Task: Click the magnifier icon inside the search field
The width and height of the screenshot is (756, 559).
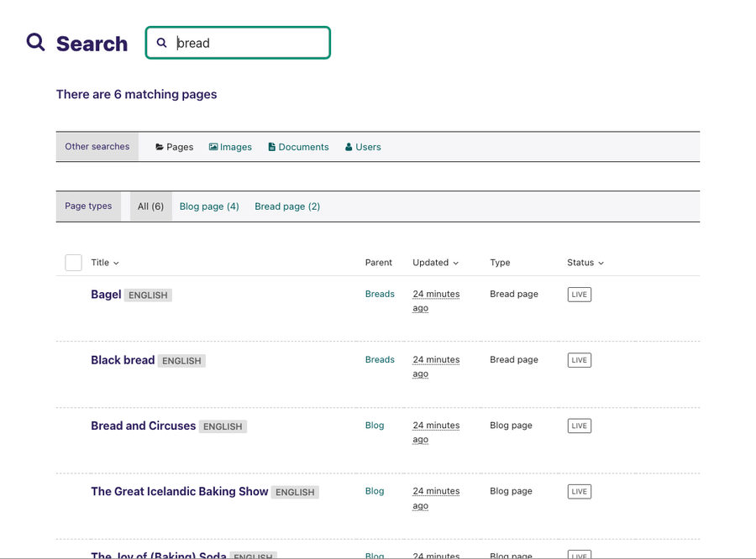Action: point(162,43)
